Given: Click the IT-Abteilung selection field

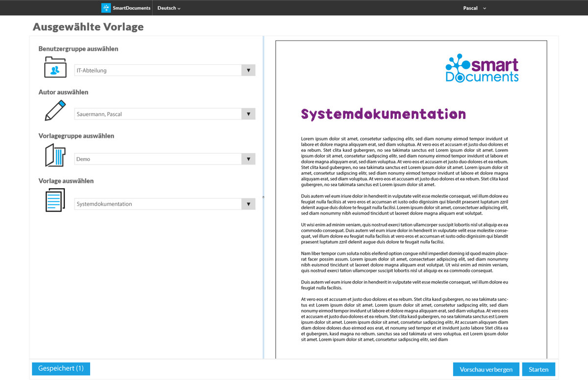Looking at the screenshot, I should click(158, 71).
